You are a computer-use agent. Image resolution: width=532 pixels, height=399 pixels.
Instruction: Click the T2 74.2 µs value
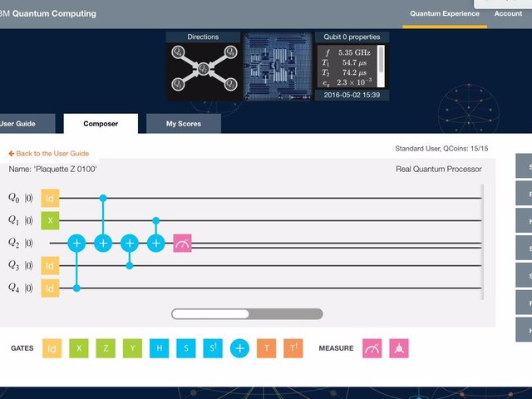(x=355, y=72)
